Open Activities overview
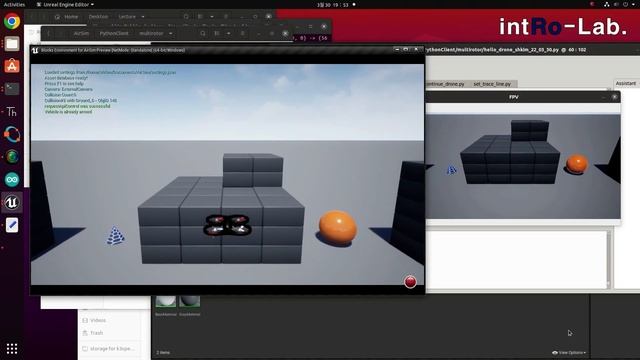This screenshot has height=360, width=640. point(14,4)
